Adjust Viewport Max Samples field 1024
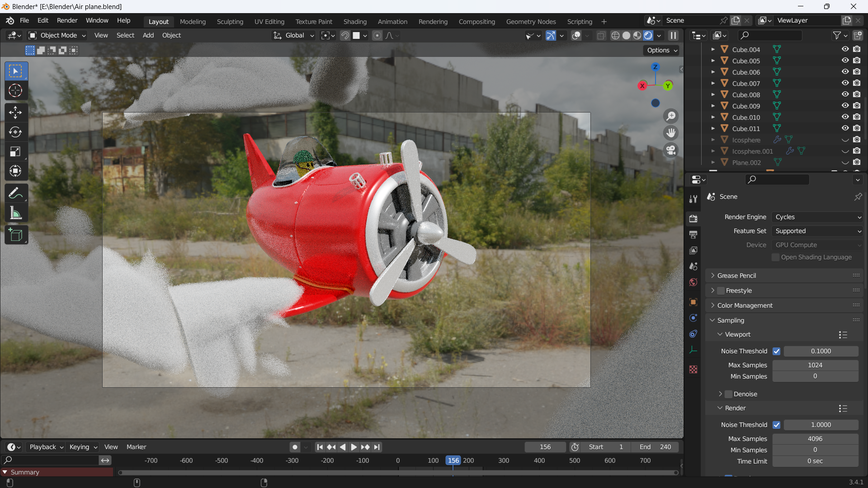This screenshot has height=488, width=868. tap(815, 365)
